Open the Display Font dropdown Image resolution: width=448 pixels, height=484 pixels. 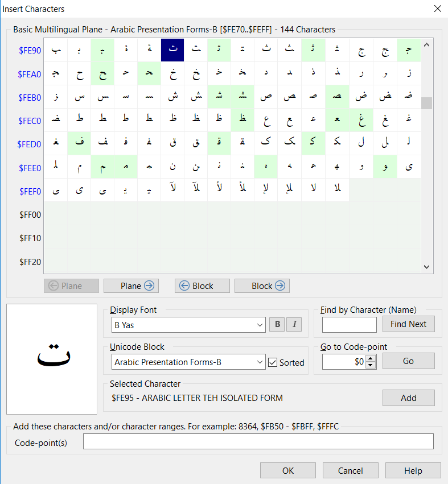[x=261, y=325]
